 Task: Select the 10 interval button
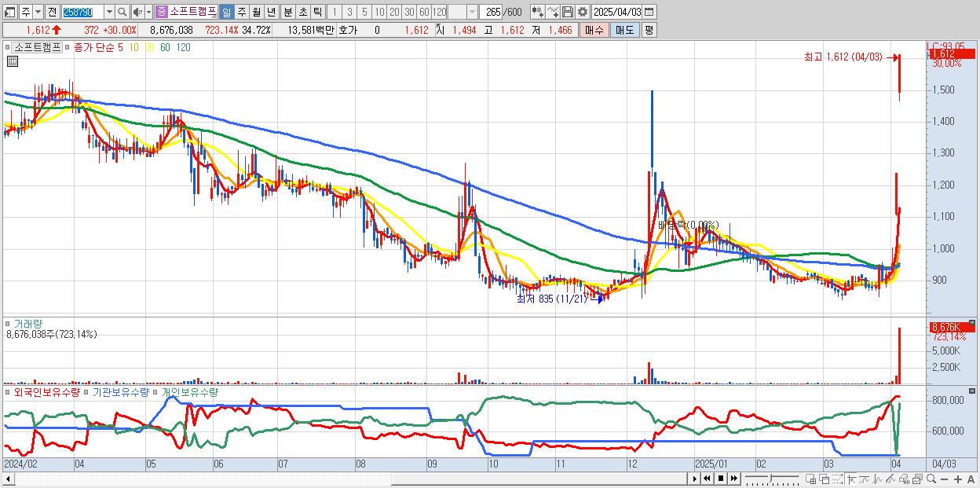point(379,12)
